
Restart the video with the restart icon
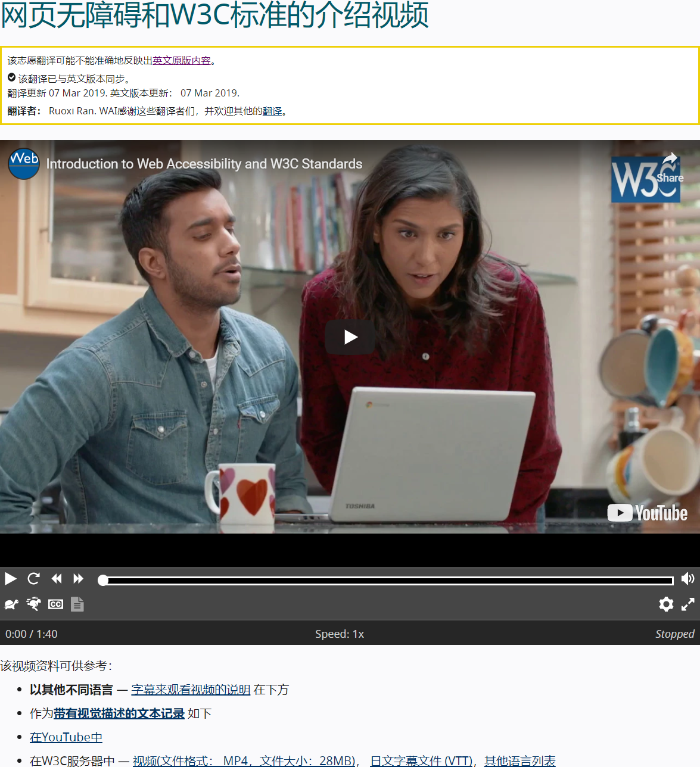(x=34, y=579)
